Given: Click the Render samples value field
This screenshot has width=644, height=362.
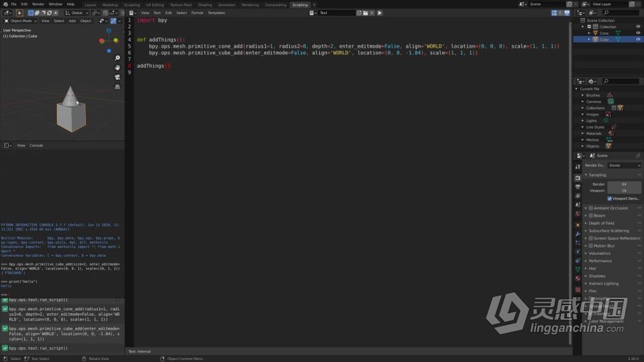Looking at the screenshot, I should [624, 184].
